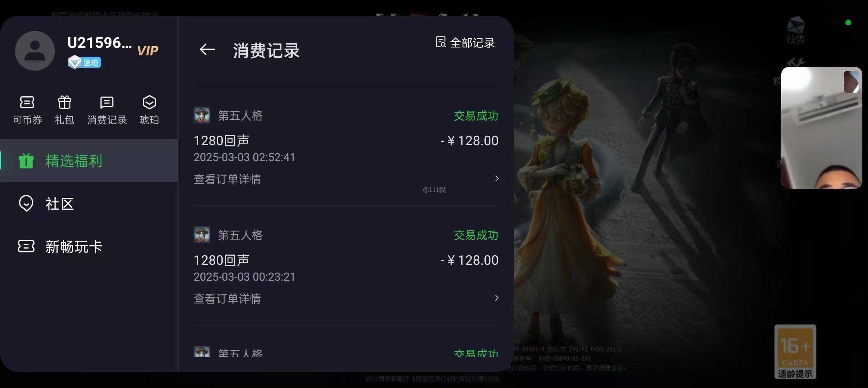Image resolution: width=868 pixels, height=388 pixels.
Task: Select 消费记录 shortcut icon in sidebar
Action: (x=107, y=110)
